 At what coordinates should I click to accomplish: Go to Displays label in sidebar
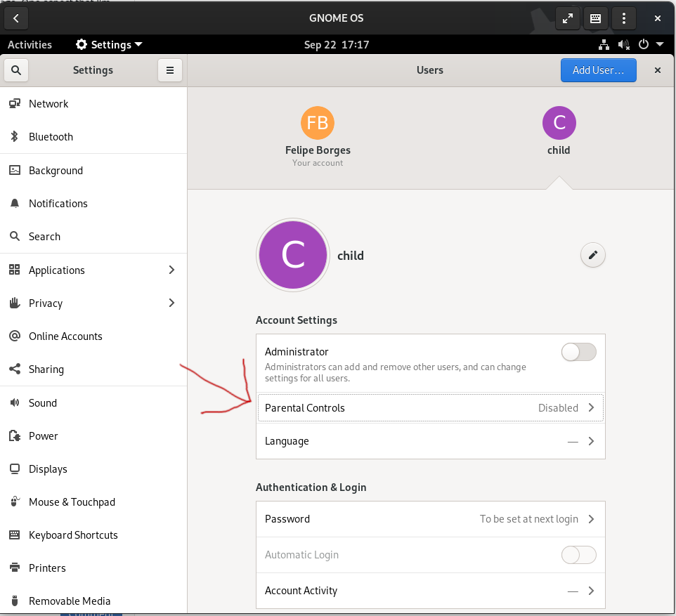click(x=48, y=469)
